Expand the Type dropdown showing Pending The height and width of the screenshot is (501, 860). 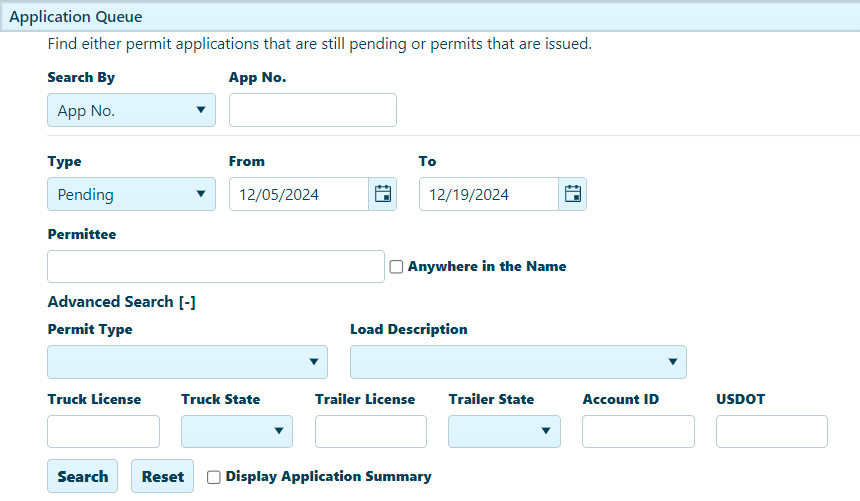[131, 195]
